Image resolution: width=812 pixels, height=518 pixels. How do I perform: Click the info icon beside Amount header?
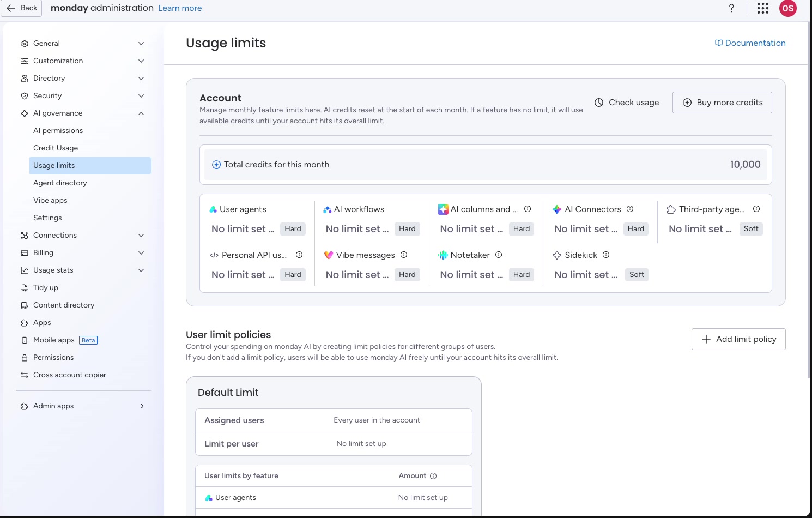pos(433,476)
